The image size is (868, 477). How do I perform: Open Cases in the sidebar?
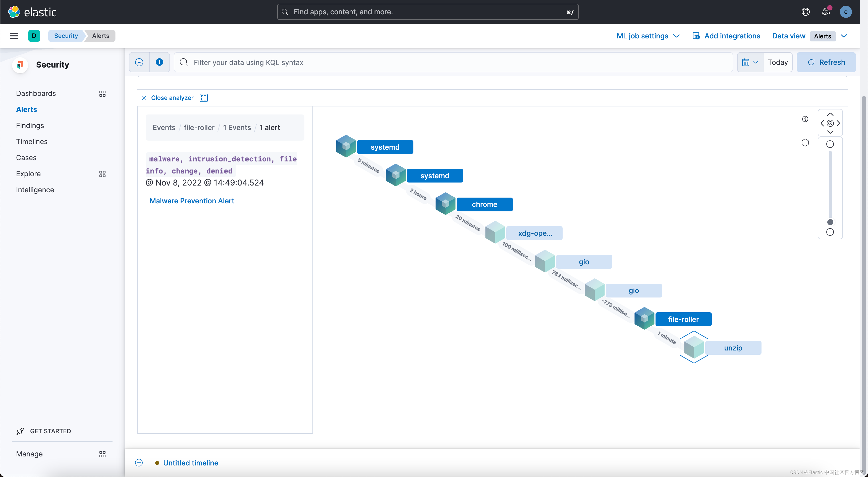coord(26,158)
